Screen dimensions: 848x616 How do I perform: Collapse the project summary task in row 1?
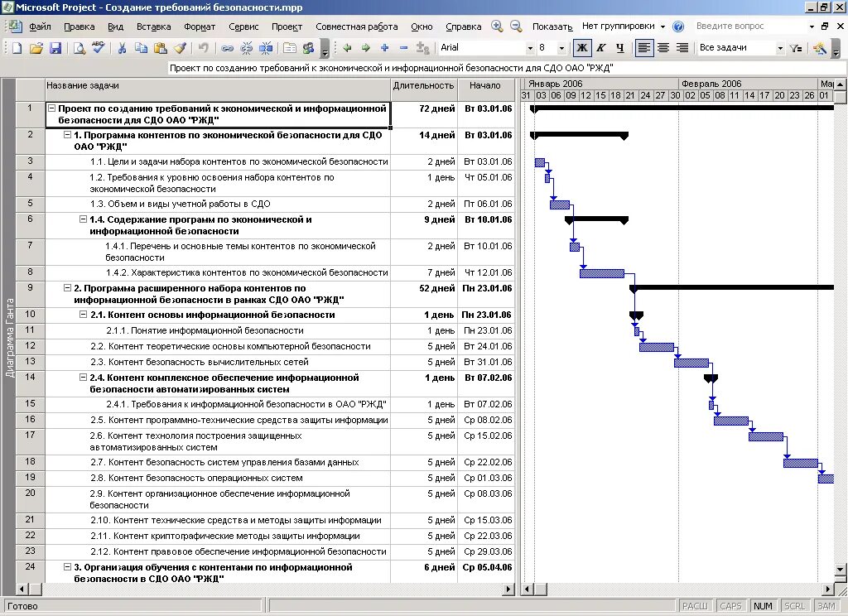pos(52,108)
